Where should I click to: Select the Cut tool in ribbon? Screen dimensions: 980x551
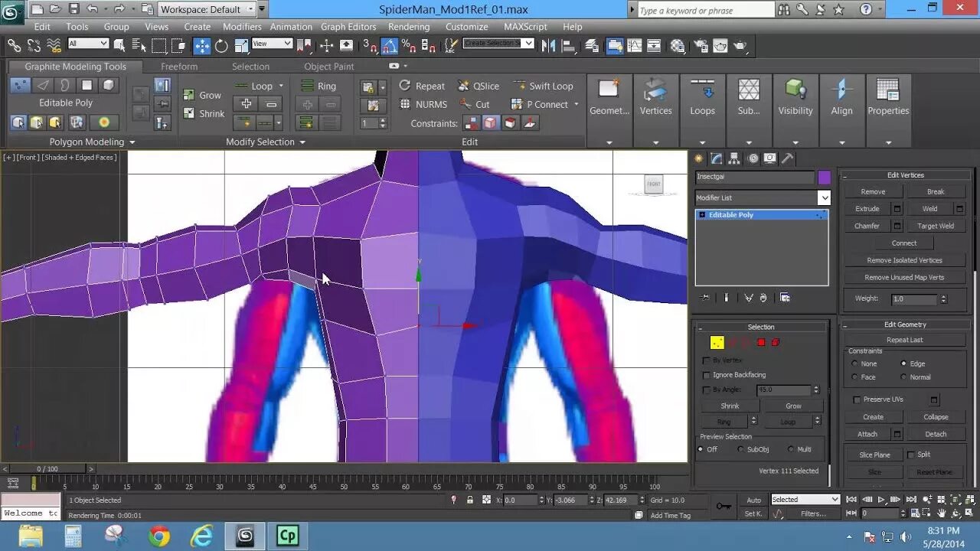click(x=475, y=104)
